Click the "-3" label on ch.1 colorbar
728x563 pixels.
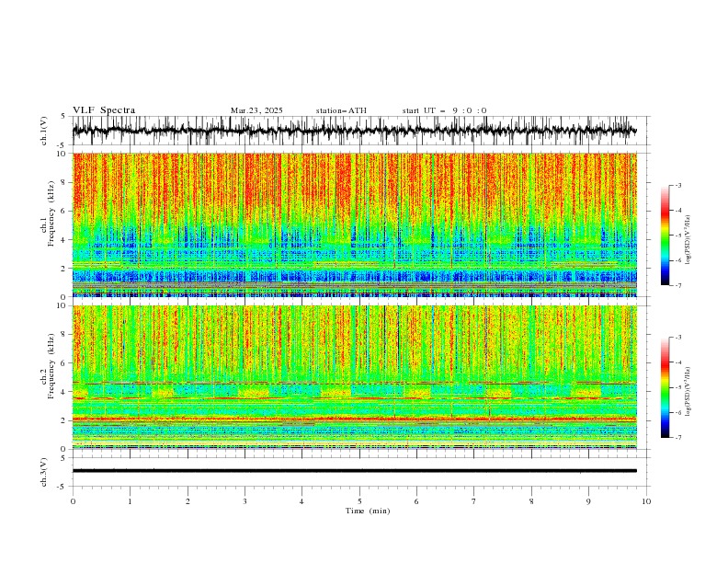click(678, 185)
